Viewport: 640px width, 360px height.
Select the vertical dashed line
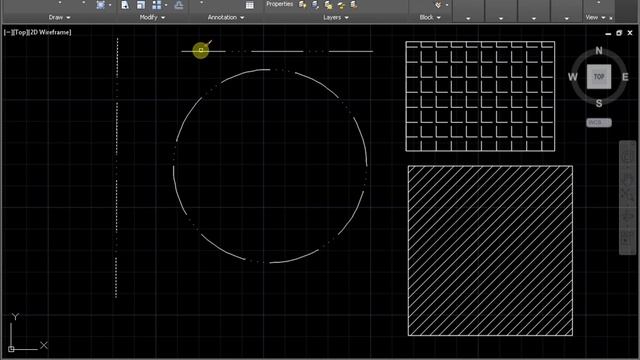(117, 167)
